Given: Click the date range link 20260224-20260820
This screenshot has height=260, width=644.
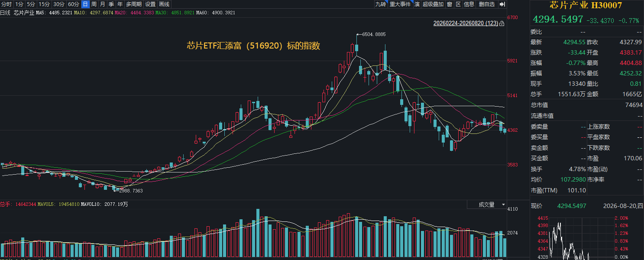Looking at the screenshot, I should [x=466, y=23].
